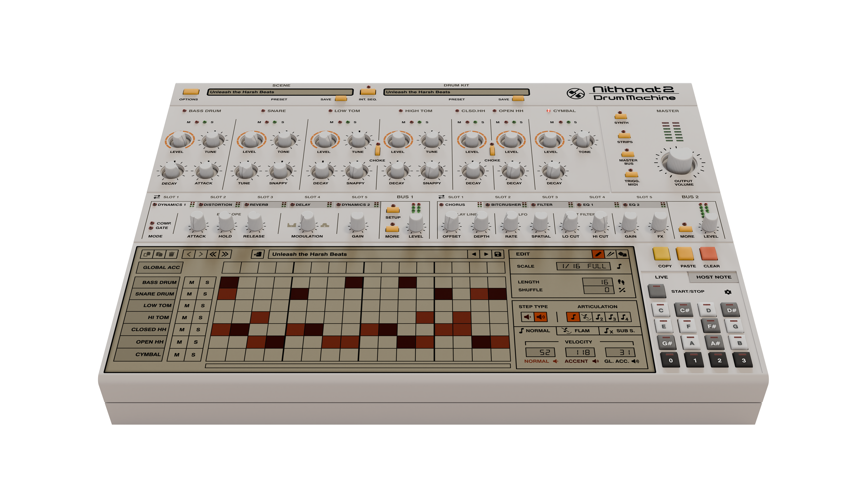Image resolution: width=868 pixels, height=495 pixels.
Task: Select the 4-sub-step articulation icon
Action: (625, 317)
